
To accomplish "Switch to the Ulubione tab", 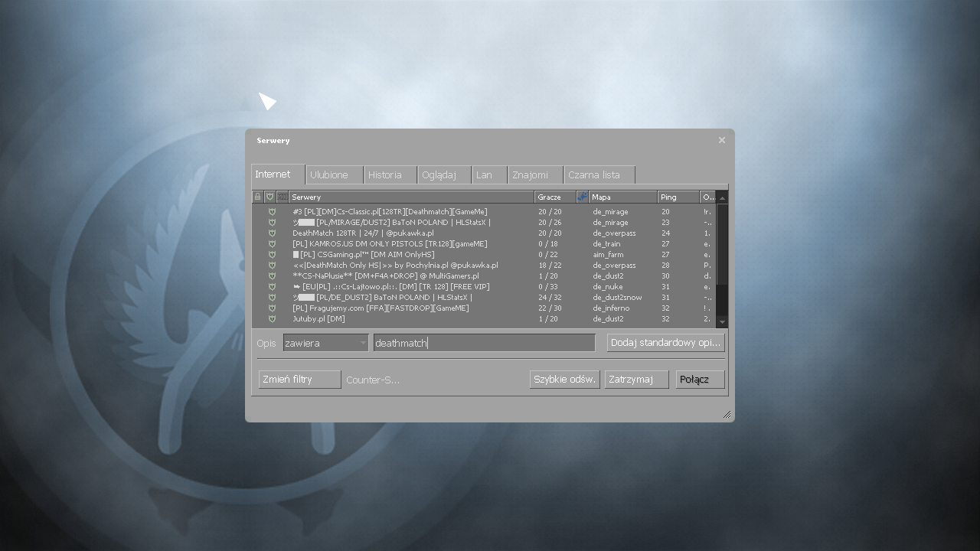I will coord(335,175).
